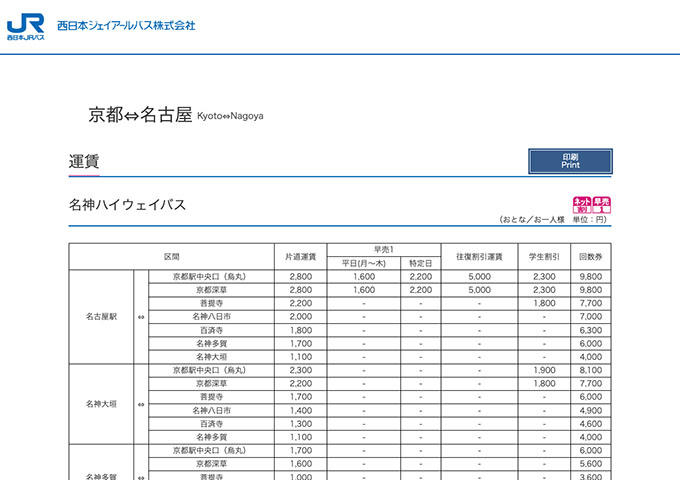Click the 運賃 section heading
The height and width of the screenshot is (480, 680).
coord(84,162)
